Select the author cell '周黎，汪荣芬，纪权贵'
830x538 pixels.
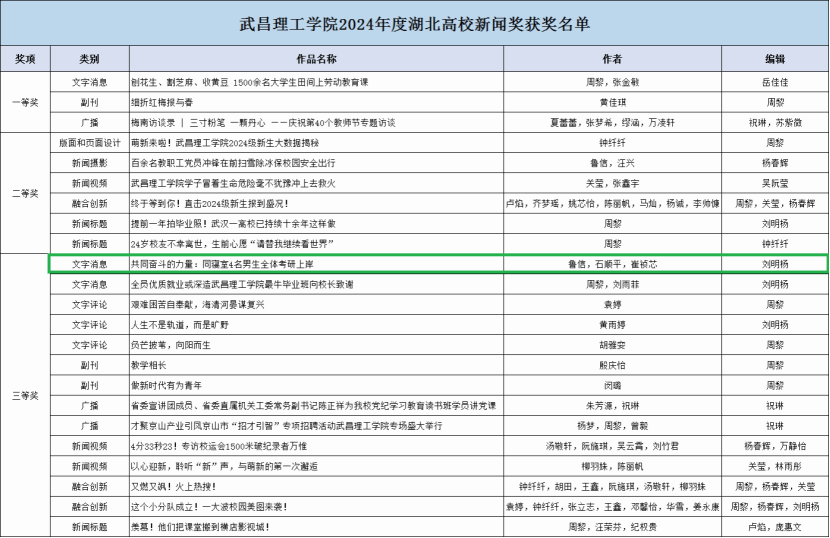[x=612, y=527]
